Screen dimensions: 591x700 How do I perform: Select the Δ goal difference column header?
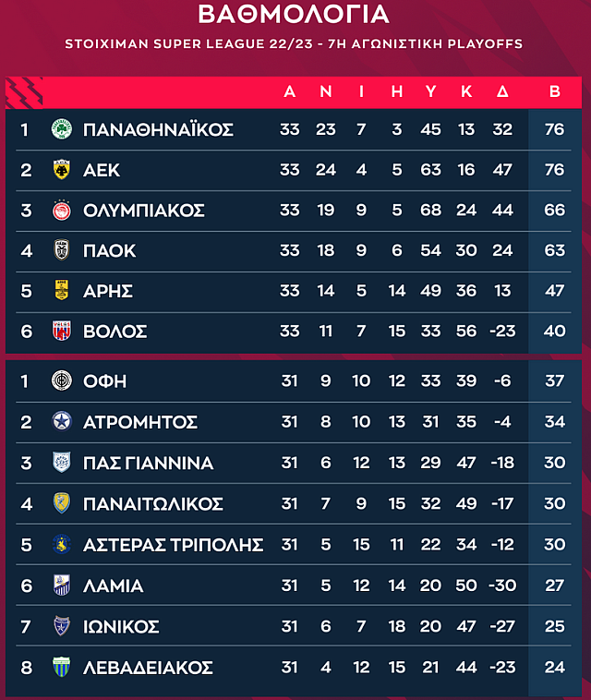[x=502, y=91]
